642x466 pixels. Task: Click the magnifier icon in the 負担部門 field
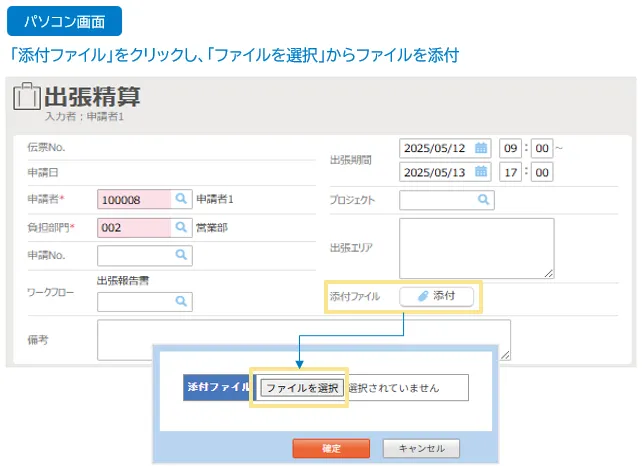pyautogui.click(x=181, y=228)
